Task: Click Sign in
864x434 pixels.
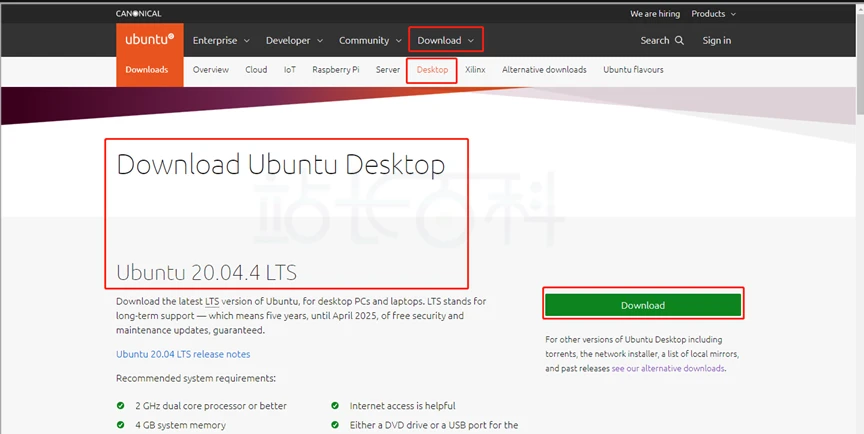Action: coord(716,40)
